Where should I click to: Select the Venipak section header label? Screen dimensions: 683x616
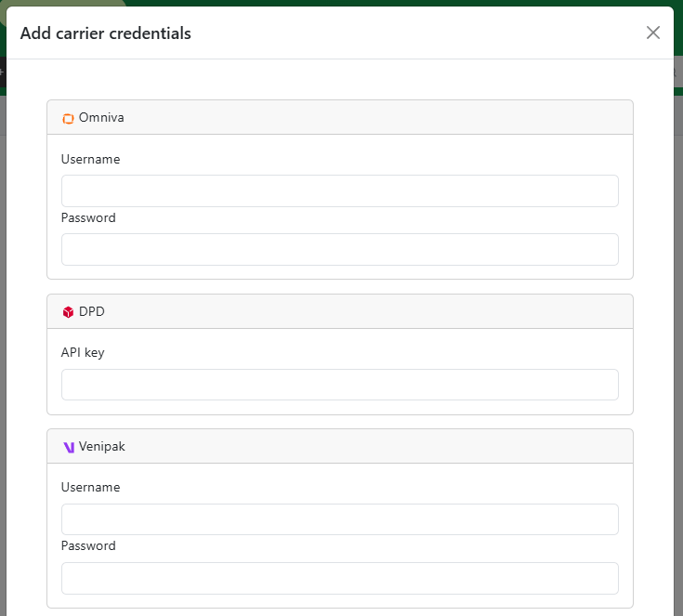[102, 447]
